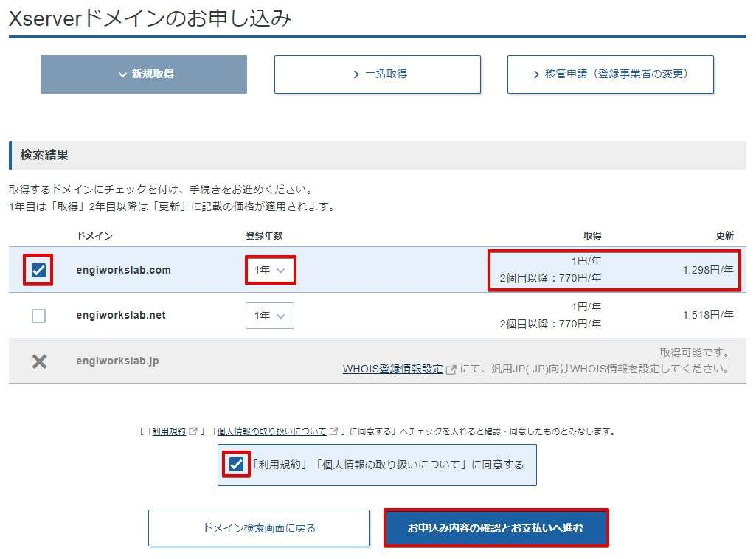This screenshot has height=559, width=756.
Task: Open the WHOIS登録情報設定 link
Action: click(392, 369)
